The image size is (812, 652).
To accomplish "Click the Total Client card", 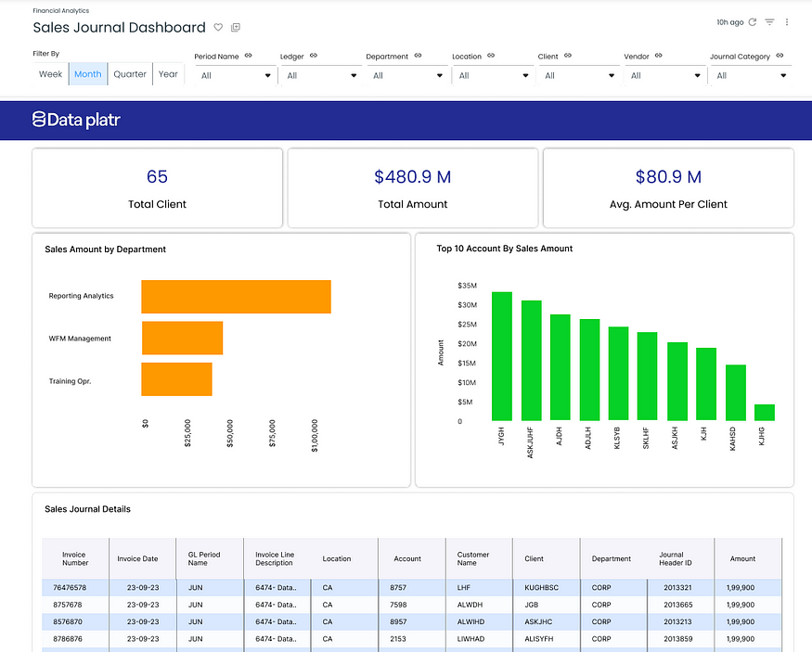I will point(158,188).
